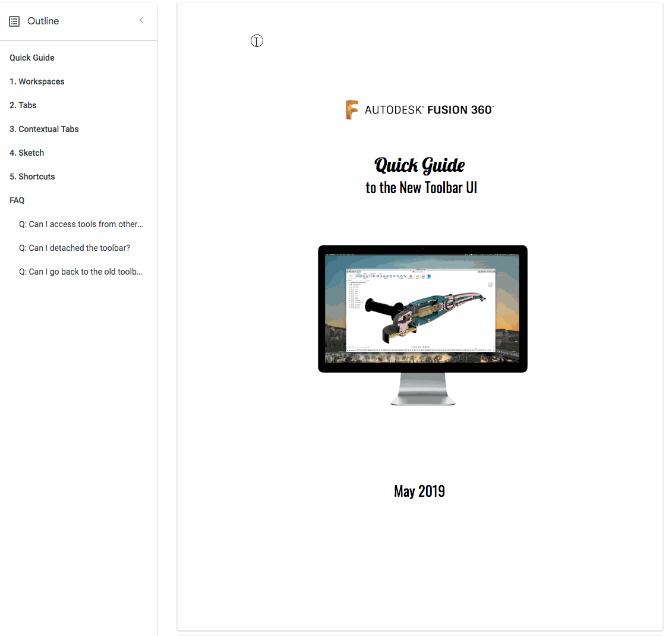Click the May 2019 date text
672x636 pixels.
419,492
